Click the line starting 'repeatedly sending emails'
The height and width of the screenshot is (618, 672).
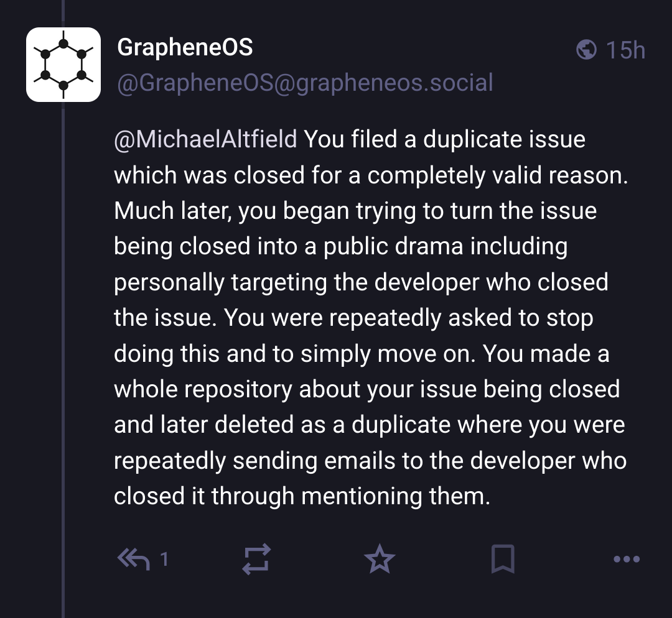pos(370,461)
